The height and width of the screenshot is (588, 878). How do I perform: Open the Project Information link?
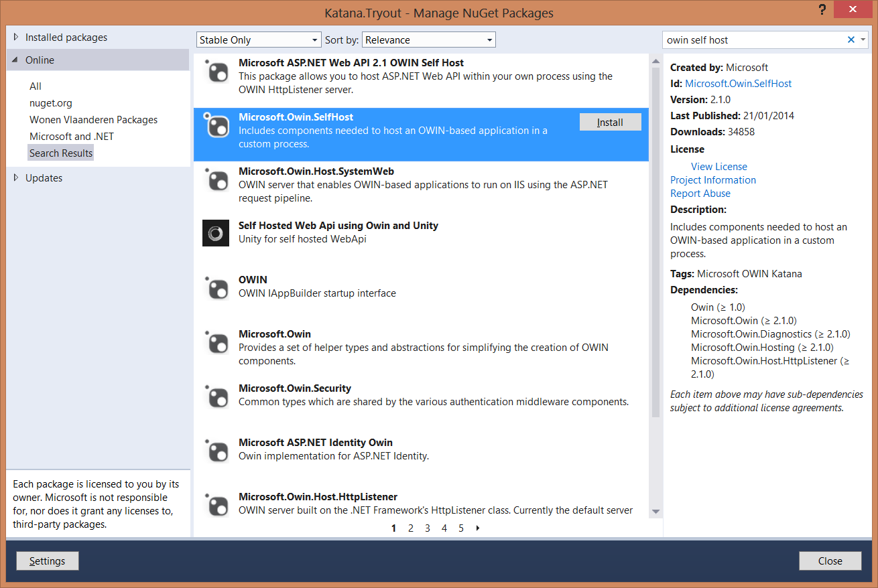713,179
